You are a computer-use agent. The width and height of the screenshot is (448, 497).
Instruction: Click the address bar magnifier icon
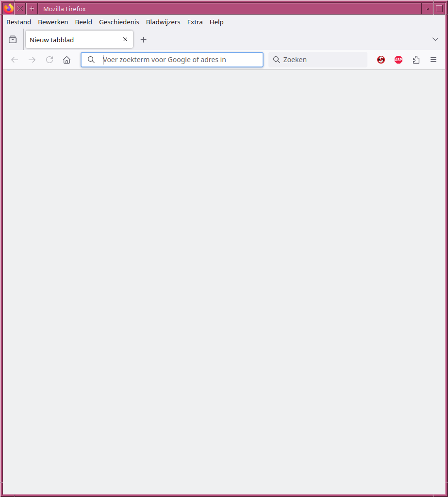(91, 60)
